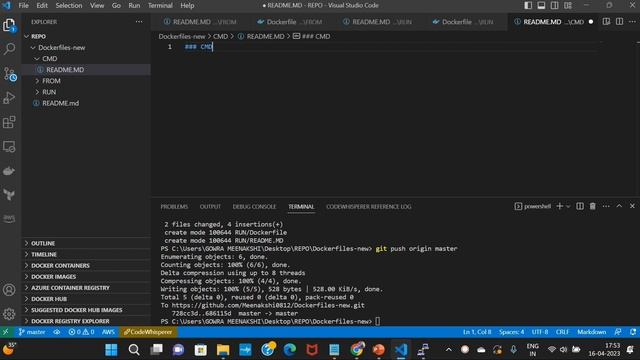Click the Explorer more actions ellipsis

(139, 22)
